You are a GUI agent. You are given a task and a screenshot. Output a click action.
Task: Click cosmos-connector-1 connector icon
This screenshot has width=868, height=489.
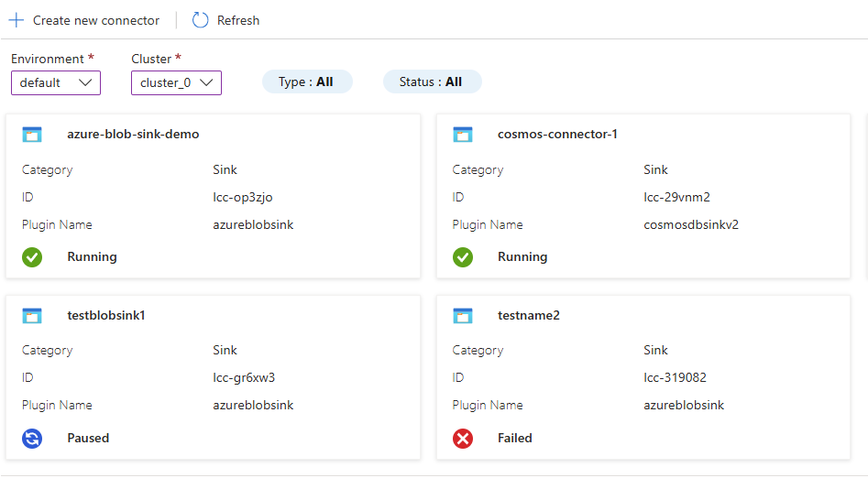pyautogui.click(x=463, y=135)
